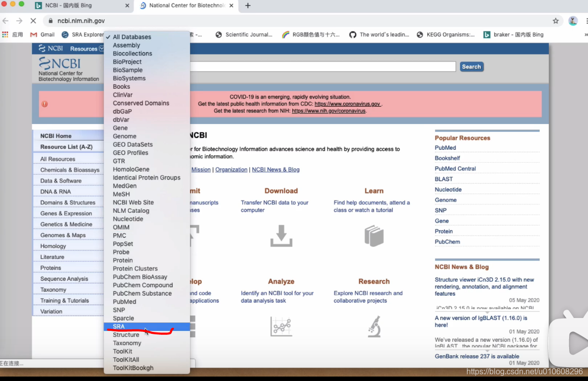This screenshot has width=588, height=381.
Task: Close the NCBI Bing tab
Action: pos(127,5)
